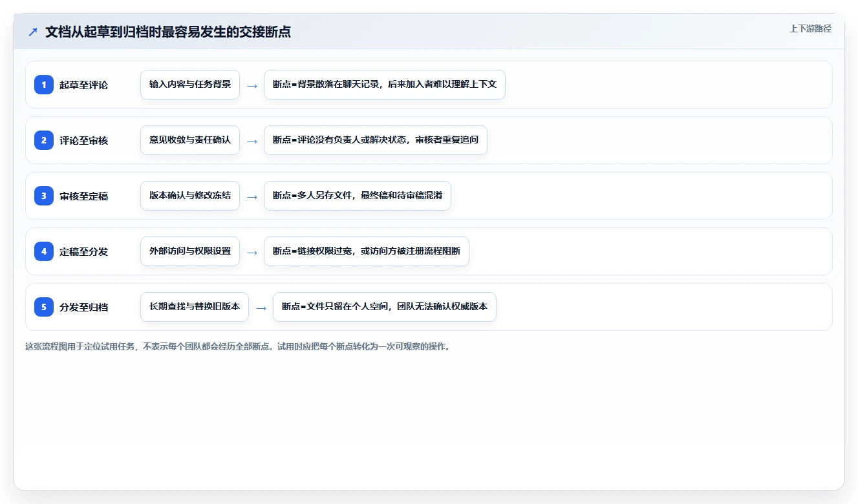This screenshot has height=504, width=858.
Task: Open the breakpoint box about 链接权限过宽
Action: 367,251
